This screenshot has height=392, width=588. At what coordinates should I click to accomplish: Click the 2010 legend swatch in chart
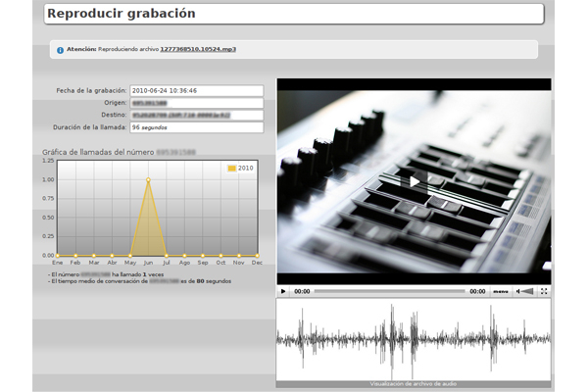[232, 169]
